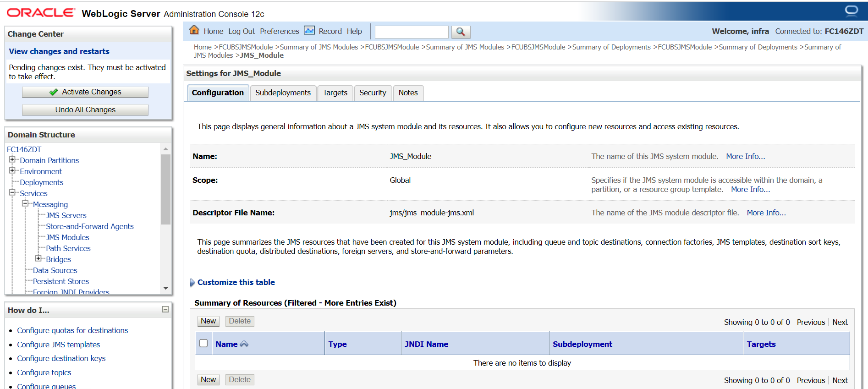Image resolution: width=868 pixels, height=389 pixels.
Task: Open Persistent Stores in the domain tree
Action: coord(61,281)
